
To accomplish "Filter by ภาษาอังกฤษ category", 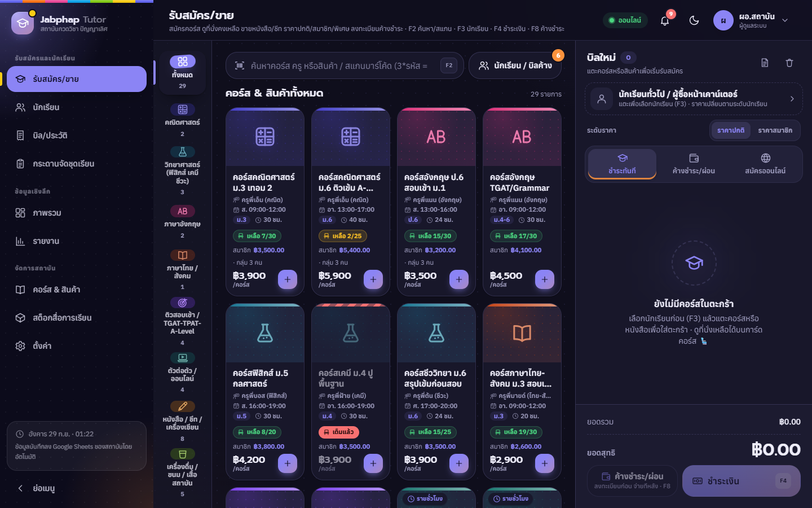I will [x=182, y=222].
